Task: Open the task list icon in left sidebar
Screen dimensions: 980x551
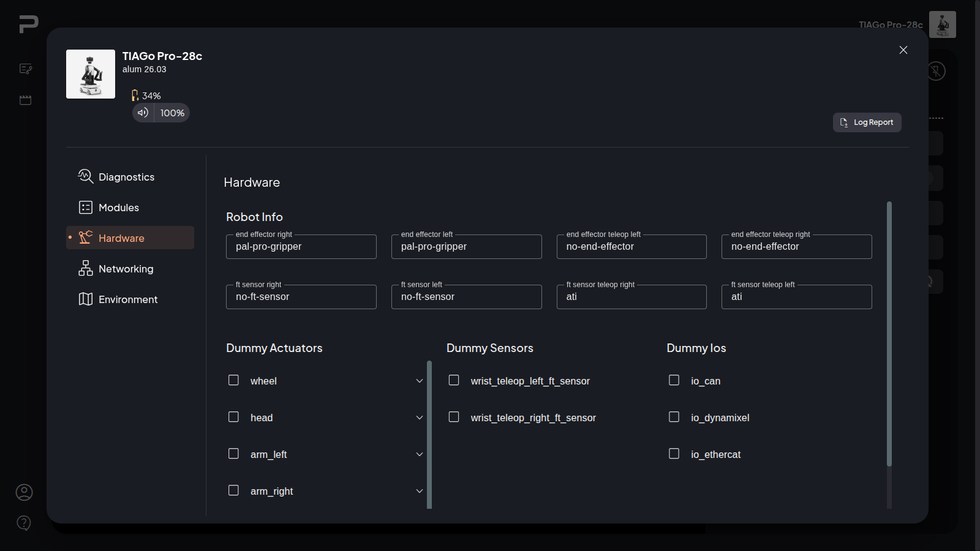Action: coord(26,69)
